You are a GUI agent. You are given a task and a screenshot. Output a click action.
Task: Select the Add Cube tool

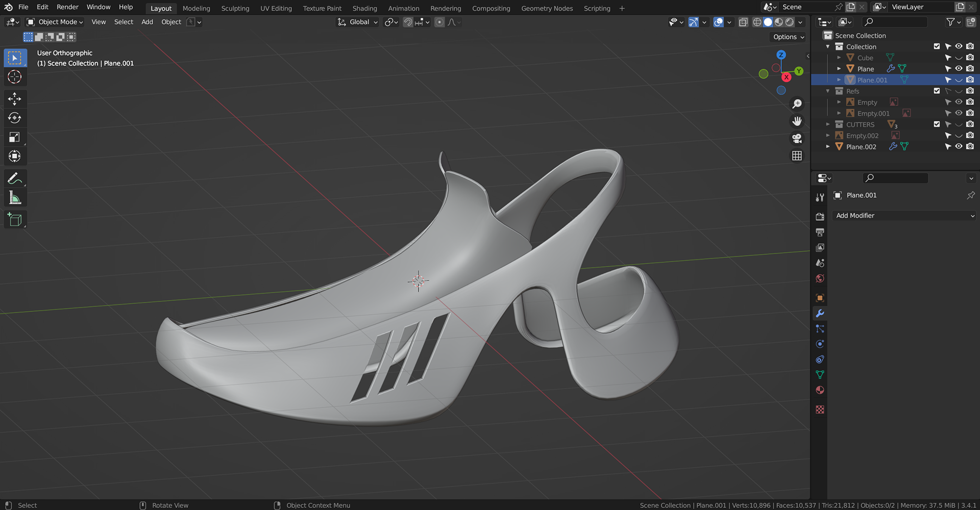click(x=15, y=220)
